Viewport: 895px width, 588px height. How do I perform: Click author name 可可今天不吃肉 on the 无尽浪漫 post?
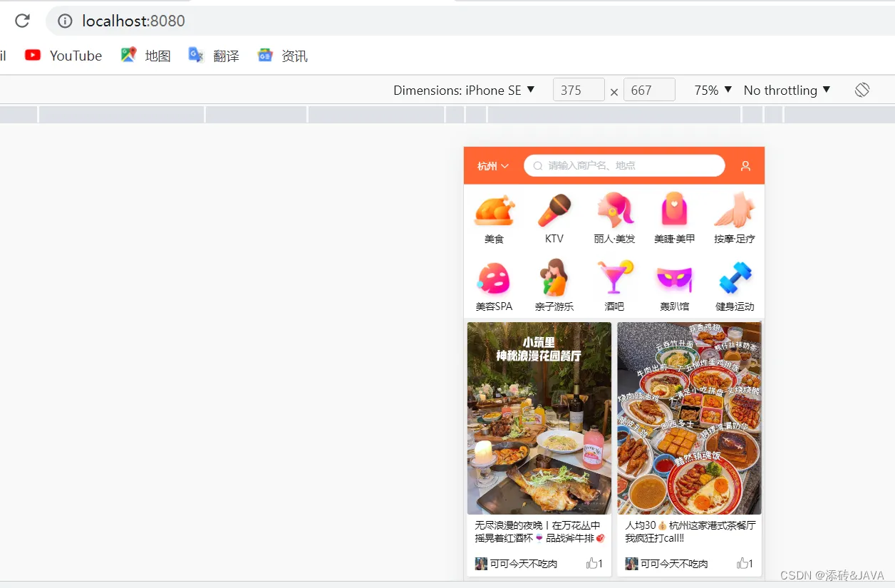pyautogui.click(x=524, y=564)
